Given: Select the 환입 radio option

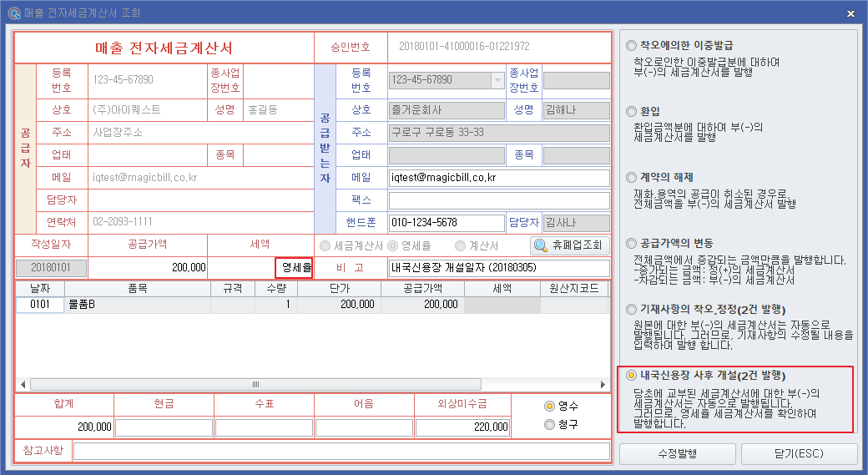Looking at the screenshot, I should pos(631,111).
